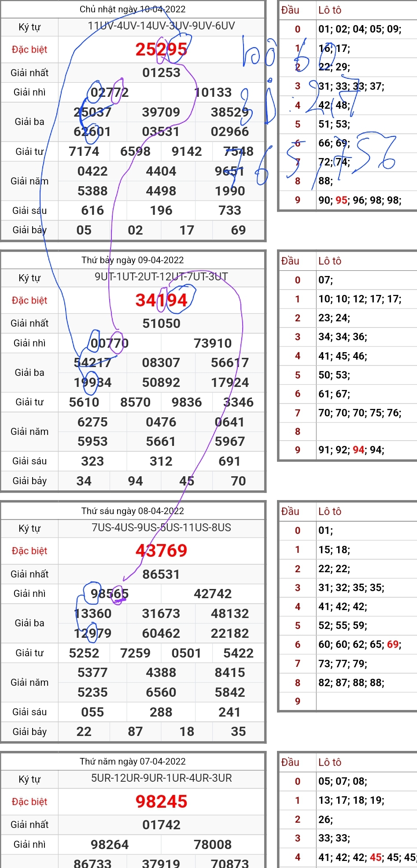Click the lô tô row "51; 53;"
Image resolution: width=417 pixels, height=868 pixels.
pyautogui.click(x=334, y=124)
